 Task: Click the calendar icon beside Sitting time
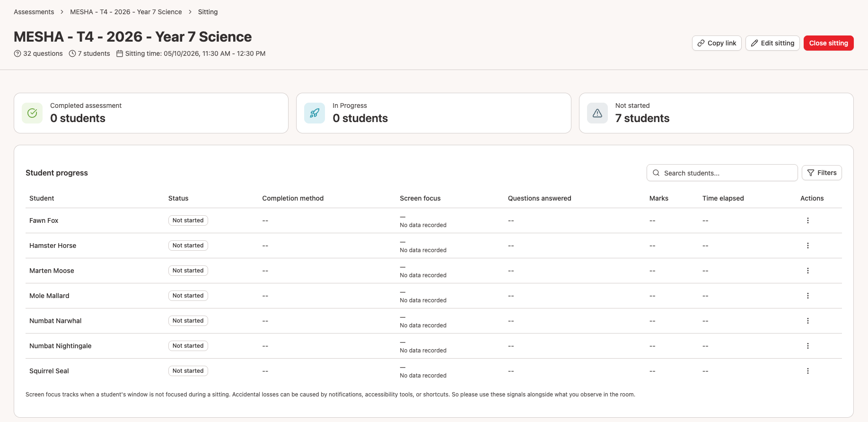click(120, 53)
